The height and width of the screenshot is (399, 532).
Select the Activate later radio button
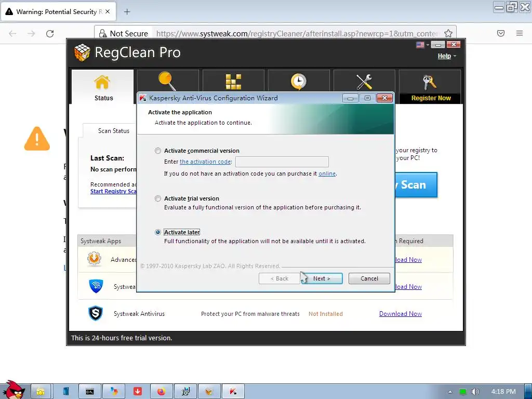pos(158,232)
